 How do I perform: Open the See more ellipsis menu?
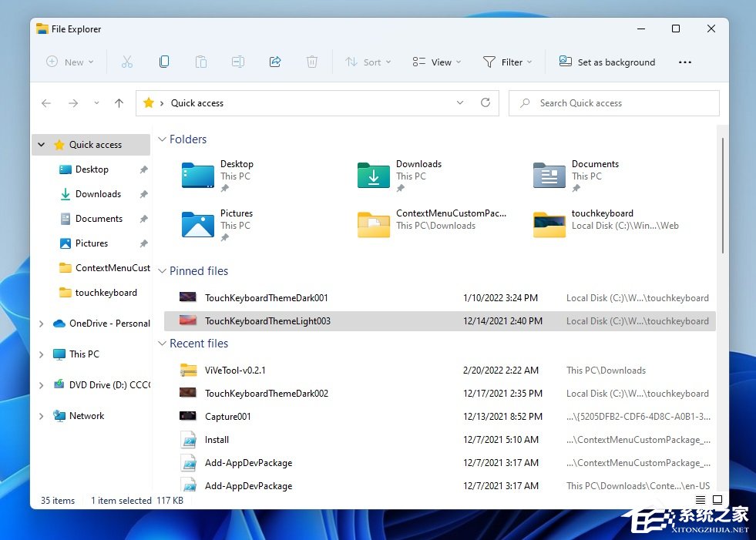pyautogui.click(x=684, y=62)
